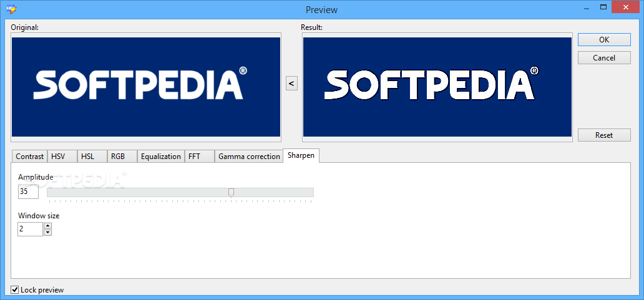
Task: Click the Amplitude value field
Action: click(x=28, y=191)
